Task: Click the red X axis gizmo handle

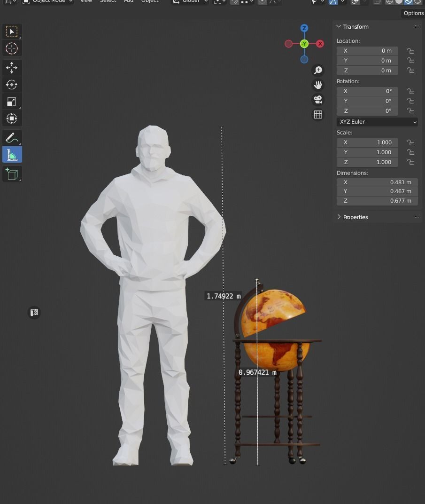Action: 320,44
